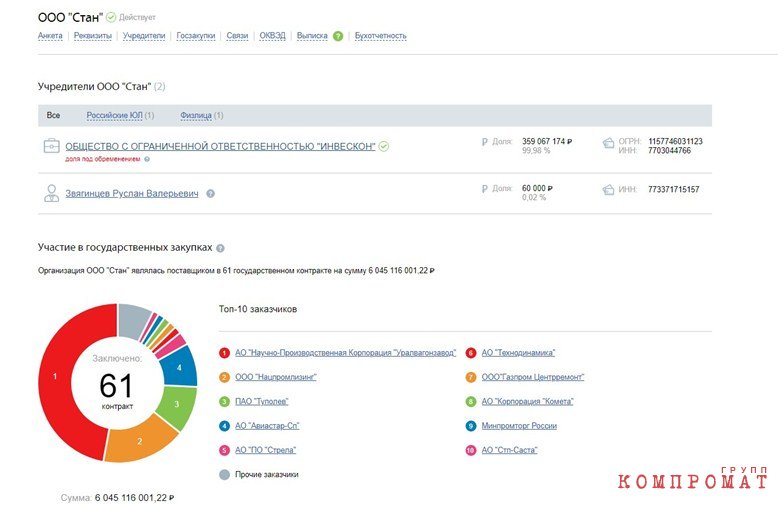Open ООО Нацпромлизинг customer link
Image resolution: width=778 pixels, height=509 pixels.
point(276,377)
